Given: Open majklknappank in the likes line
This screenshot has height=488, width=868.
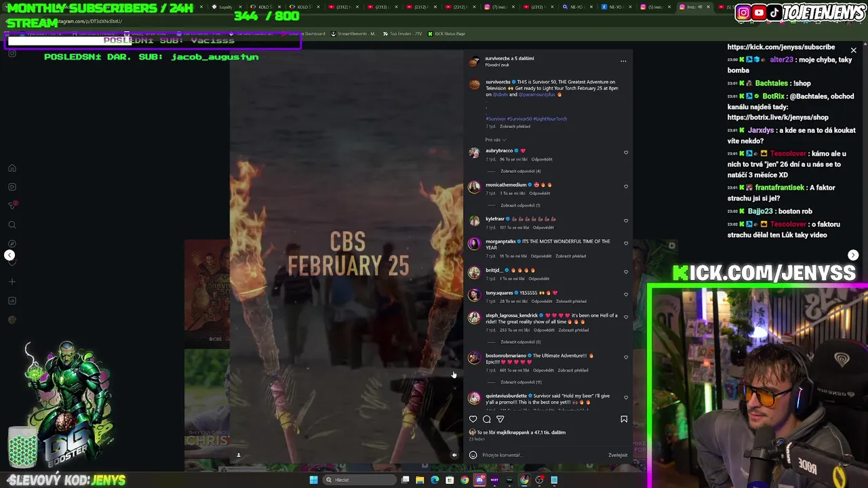Looking at the screenshot, I should (x=512, y=432).
